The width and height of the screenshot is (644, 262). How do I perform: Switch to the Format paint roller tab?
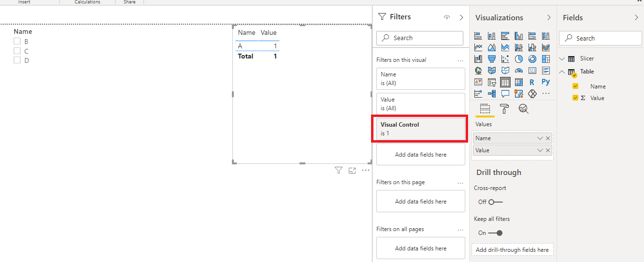(504, 109)
